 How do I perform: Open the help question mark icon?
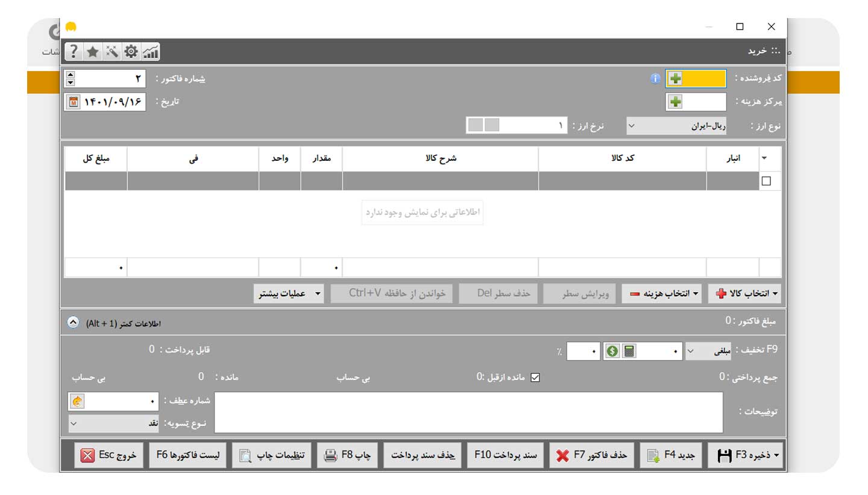pyautogui.click(x=72, y=51)
